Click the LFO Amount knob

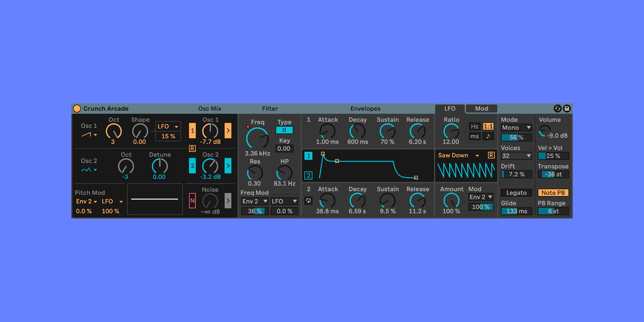point(451,201)
